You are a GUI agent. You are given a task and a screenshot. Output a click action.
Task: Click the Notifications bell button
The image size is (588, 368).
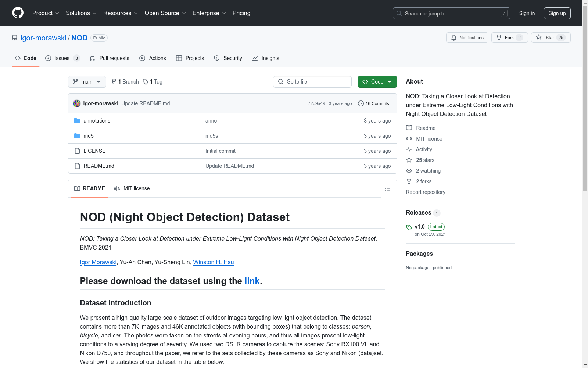click(x=467, y=38)
